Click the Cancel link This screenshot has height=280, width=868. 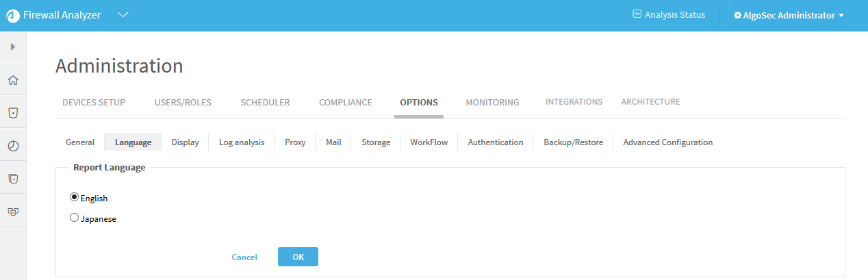[244, 257]
